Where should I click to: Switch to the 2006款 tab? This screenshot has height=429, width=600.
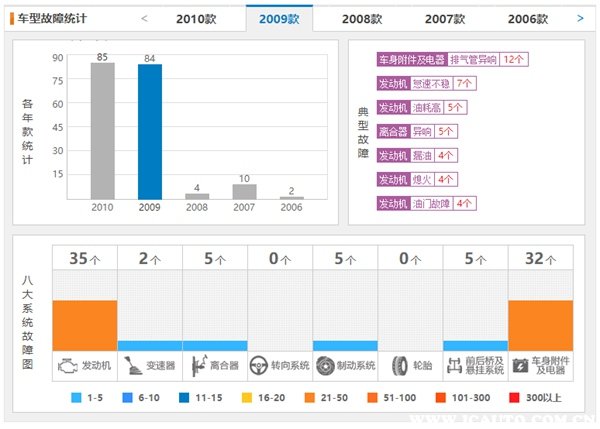(527, 19)
